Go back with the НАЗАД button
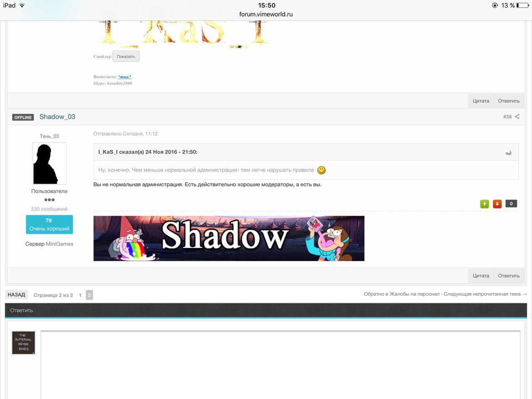 (x=16, y=295)
